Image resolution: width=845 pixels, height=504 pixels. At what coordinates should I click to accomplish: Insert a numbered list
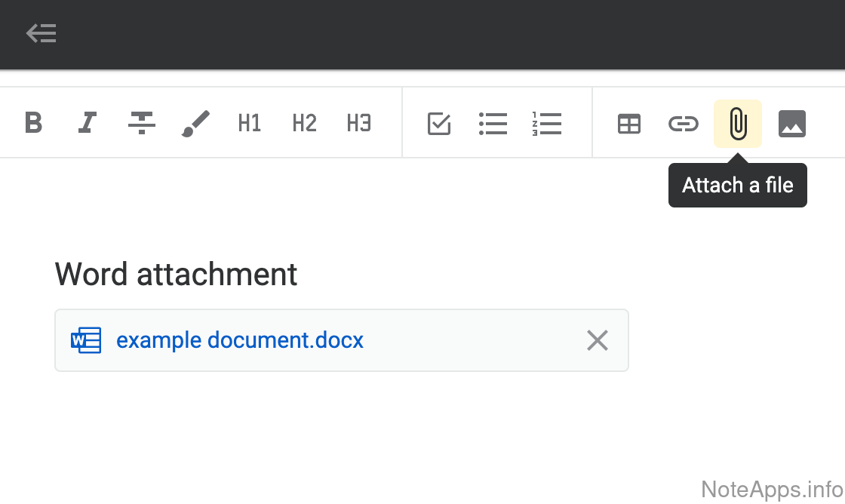[547, 123]
